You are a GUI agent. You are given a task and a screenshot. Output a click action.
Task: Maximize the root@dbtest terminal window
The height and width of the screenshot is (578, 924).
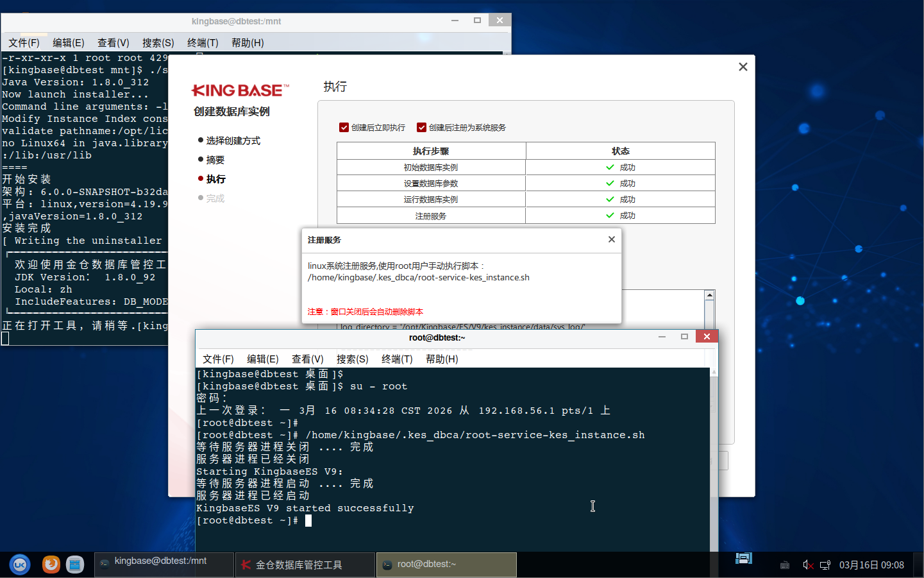(x=684, y=337)
